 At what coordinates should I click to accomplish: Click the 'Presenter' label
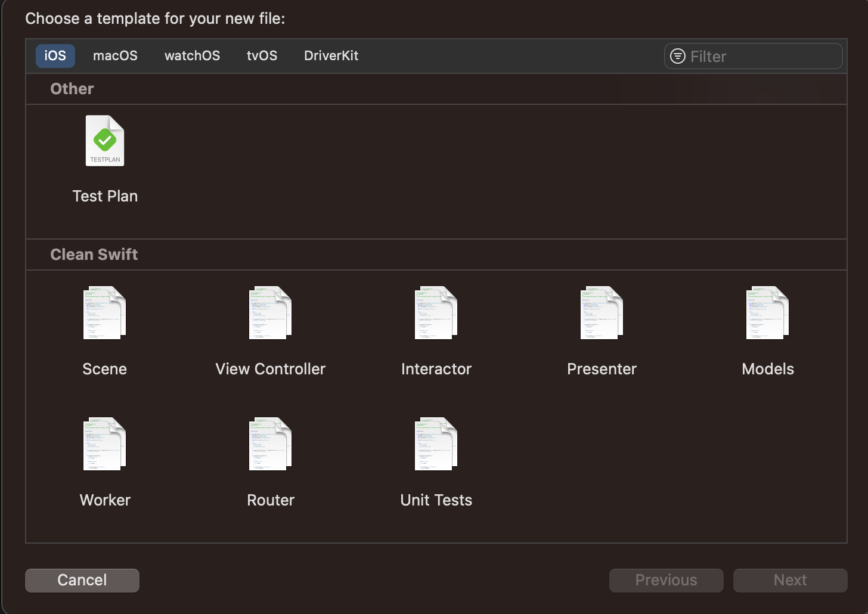[602, 369]
